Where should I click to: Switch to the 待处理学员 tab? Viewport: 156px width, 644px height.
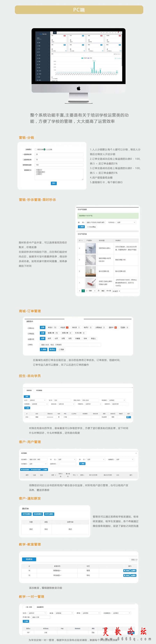tap(40, 607)
